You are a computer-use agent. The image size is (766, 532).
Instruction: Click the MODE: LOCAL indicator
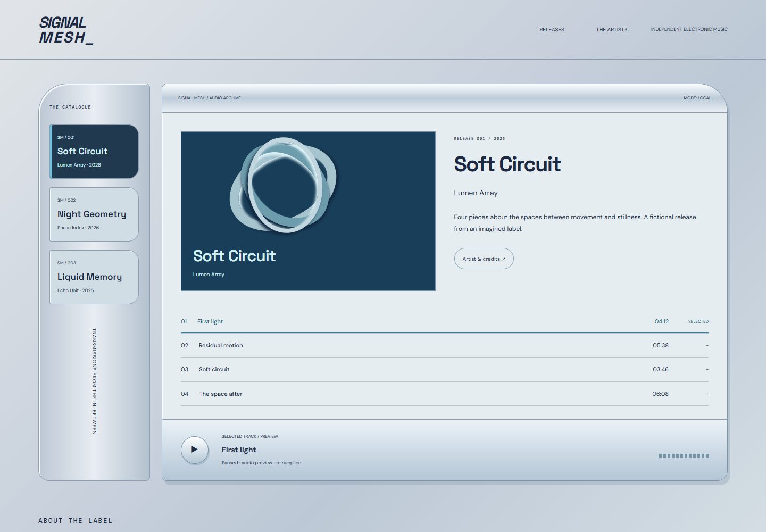pos(697,98)
